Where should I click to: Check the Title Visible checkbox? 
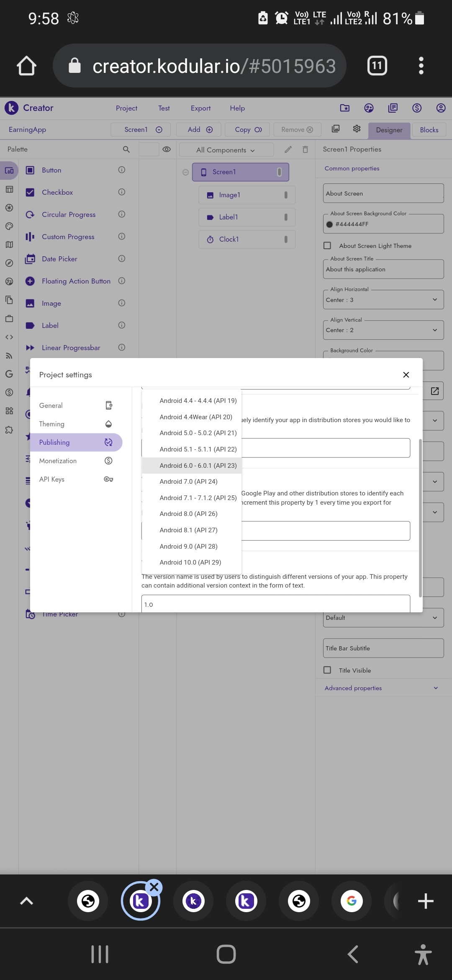(x=327, y=670)
